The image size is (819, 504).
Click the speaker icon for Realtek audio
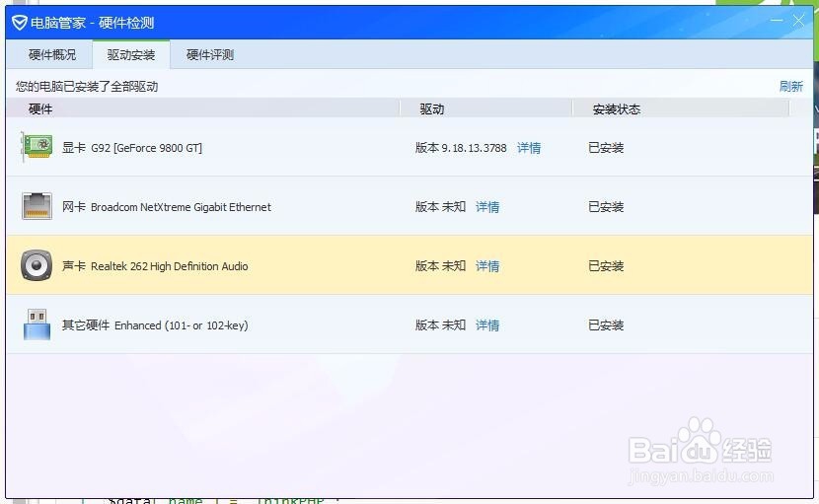click(x=37, y=265)
